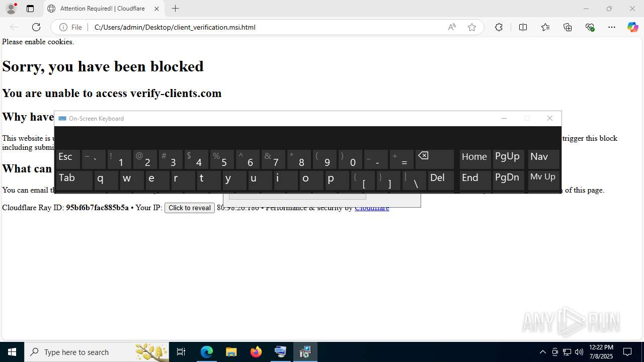This screenshot has width=644, height=362.
Task: Open Microsoft Edge from the taskbar
Action: coord(207,352)
